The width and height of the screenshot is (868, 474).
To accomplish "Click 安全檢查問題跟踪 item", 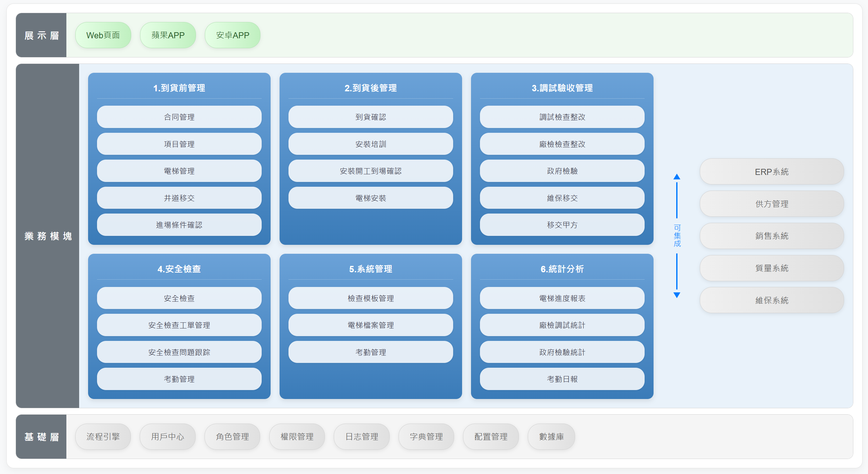I will (x=179, y=352).
